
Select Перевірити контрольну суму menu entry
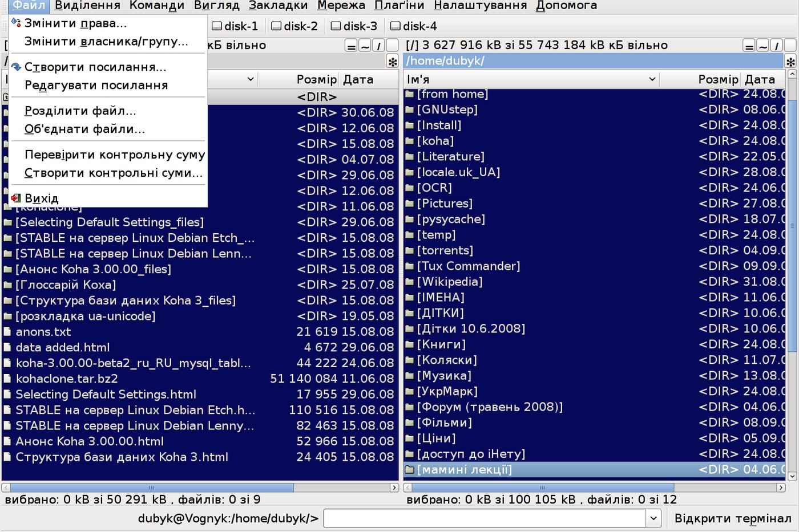coord(108,155)
